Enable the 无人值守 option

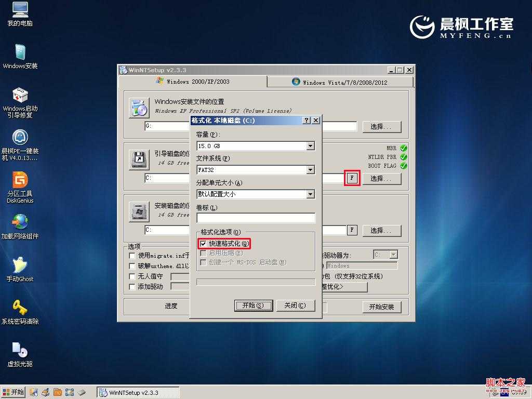coord(132,276)
